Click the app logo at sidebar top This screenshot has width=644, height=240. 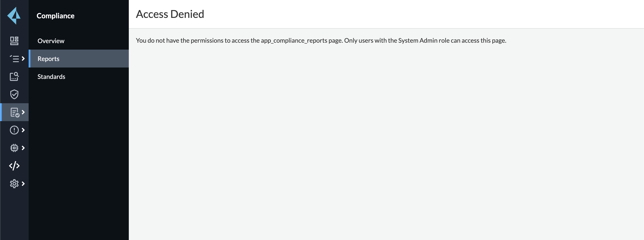tap(15, 15)
